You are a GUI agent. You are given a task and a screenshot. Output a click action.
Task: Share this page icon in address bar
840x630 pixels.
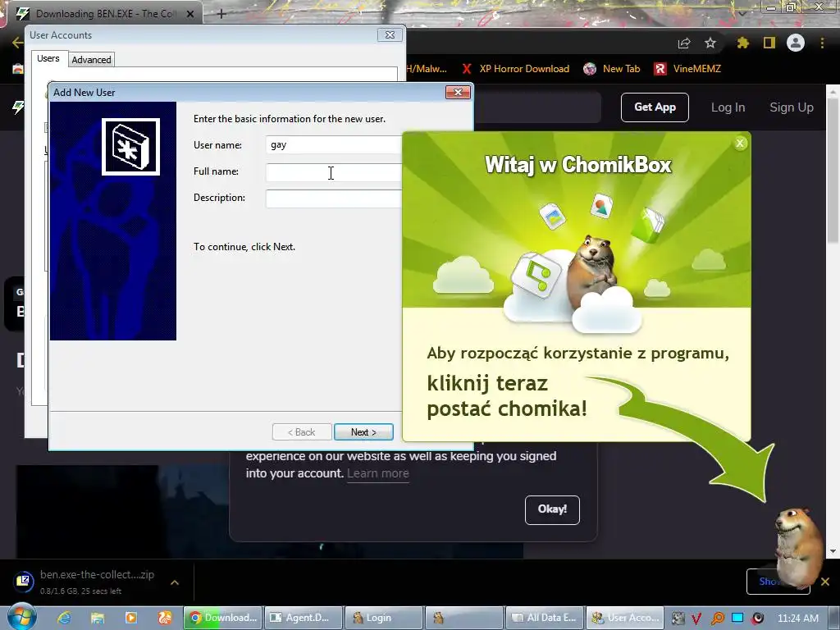pos(684,43)
